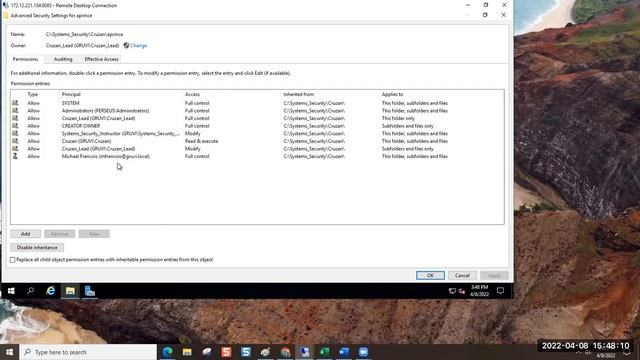Click Read & execute access value
Screen dimensions: 640x360
[x=201, y=141]
